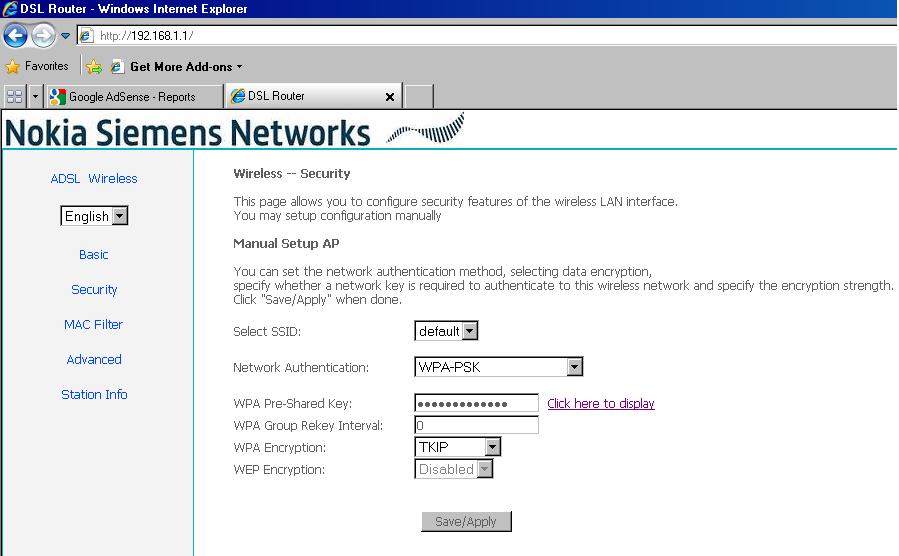Viewport: 899px width, 556px height.
Task: Click the WPA Pre-Shared Key field
Action: click(476, 403)
